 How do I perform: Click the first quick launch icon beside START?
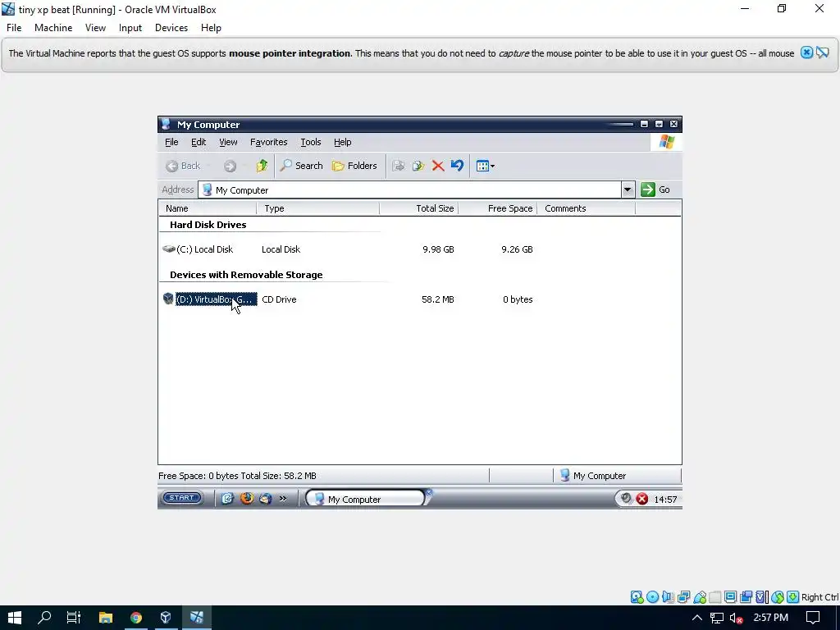click(227, 499)
